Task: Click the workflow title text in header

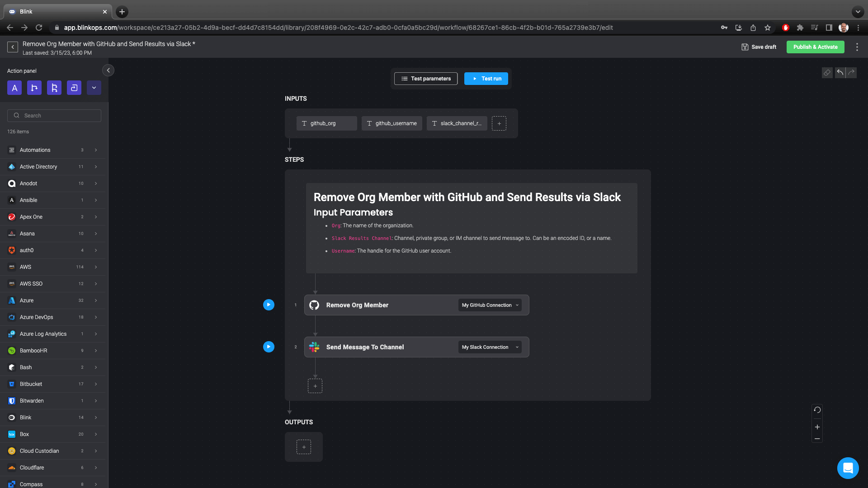Action: tap(109, 44)
